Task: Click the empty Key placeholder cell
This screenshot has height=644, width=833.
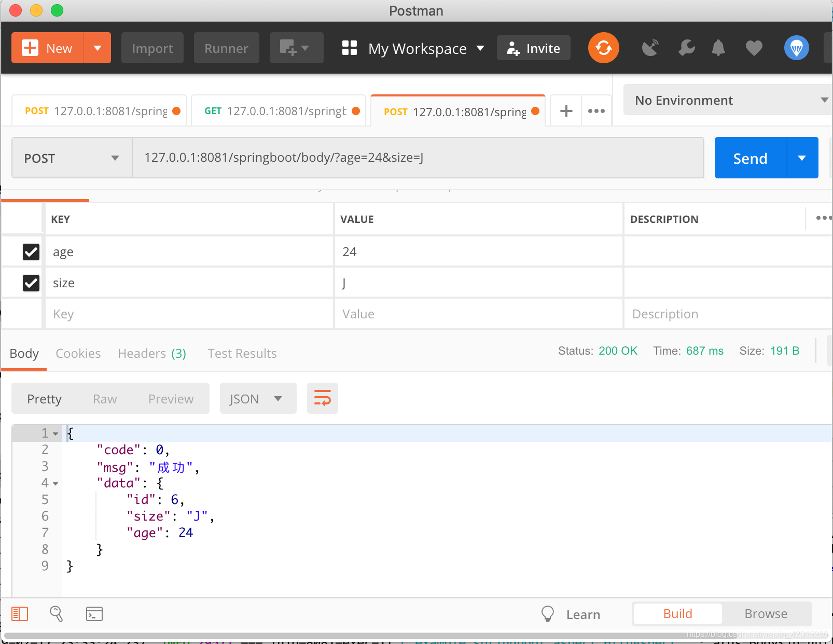Action: pos(189,314)
